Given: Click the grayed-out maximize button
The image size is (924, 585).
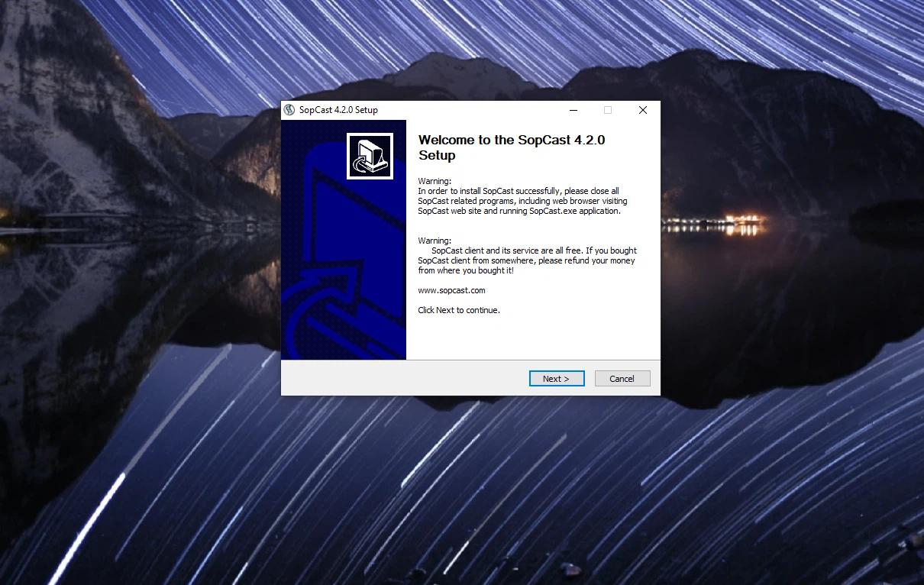Looking at the screenshot, I should tap(608, 110).
